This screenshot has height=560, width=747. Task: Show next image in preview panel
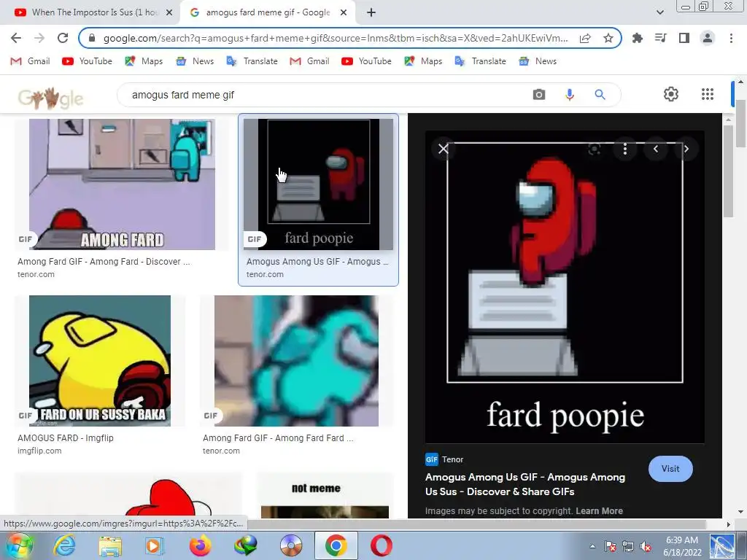686,149
